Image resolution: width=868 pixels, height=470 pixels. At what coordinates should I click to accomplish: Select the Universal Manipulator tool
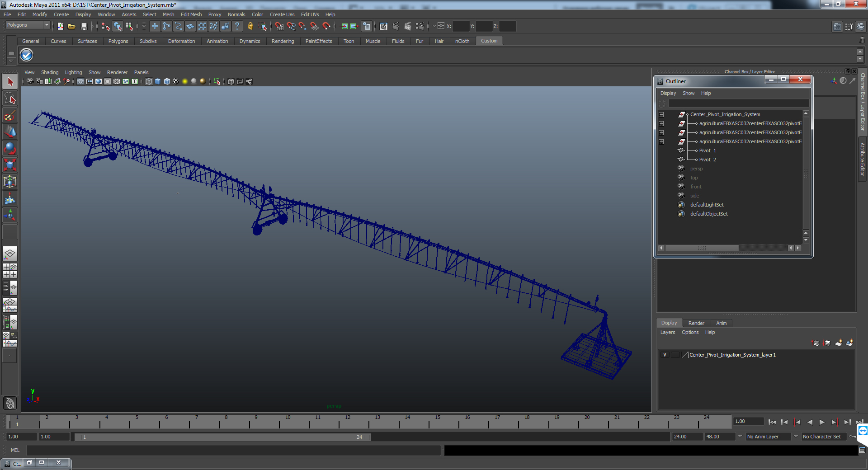click(10, 182)
